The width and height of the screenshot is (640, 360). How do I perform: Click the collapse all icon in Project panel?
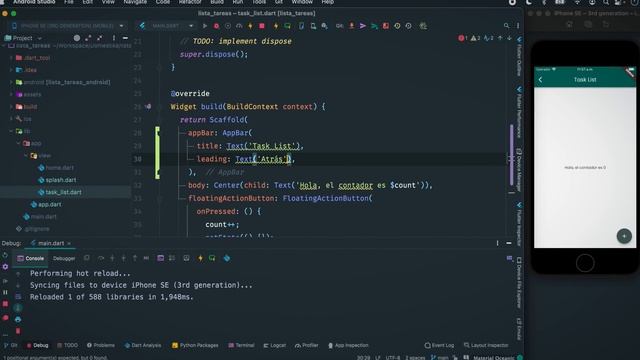100,38
